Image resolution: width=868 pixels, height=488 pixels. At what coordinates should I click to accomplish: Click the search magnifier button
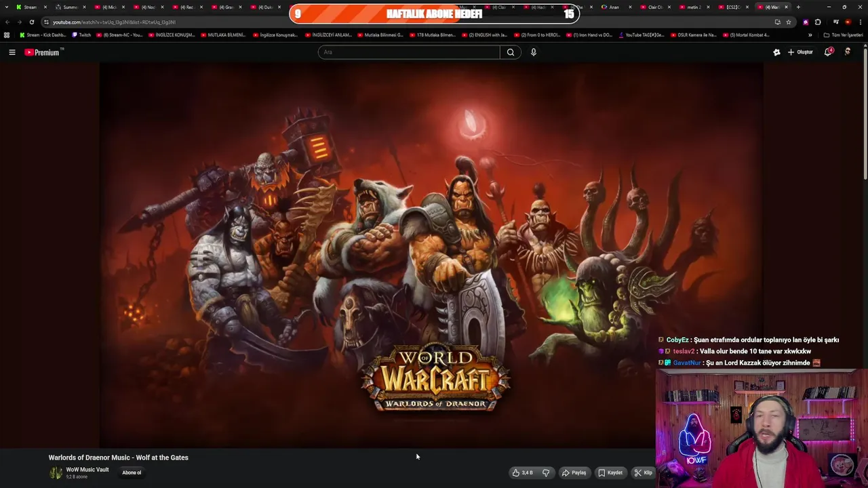click(511, 52)
